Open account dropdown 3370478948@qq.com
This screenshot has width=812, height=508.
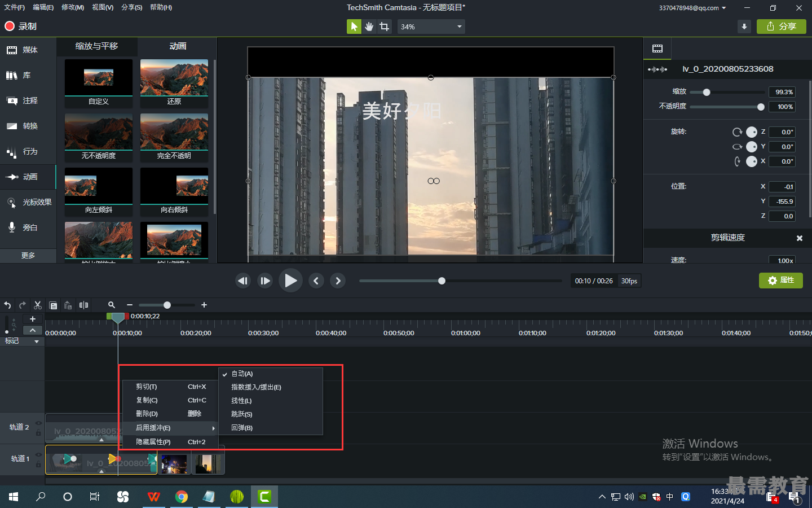click(692, 8)
